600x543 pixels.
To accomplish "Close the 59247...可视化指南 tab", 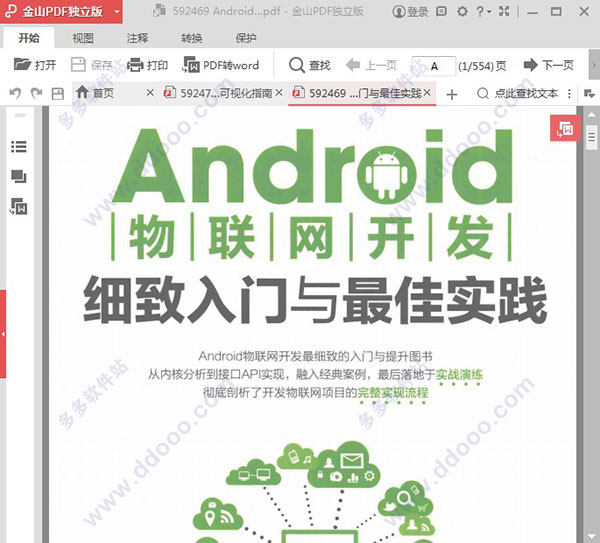I will tap(279, 93).
